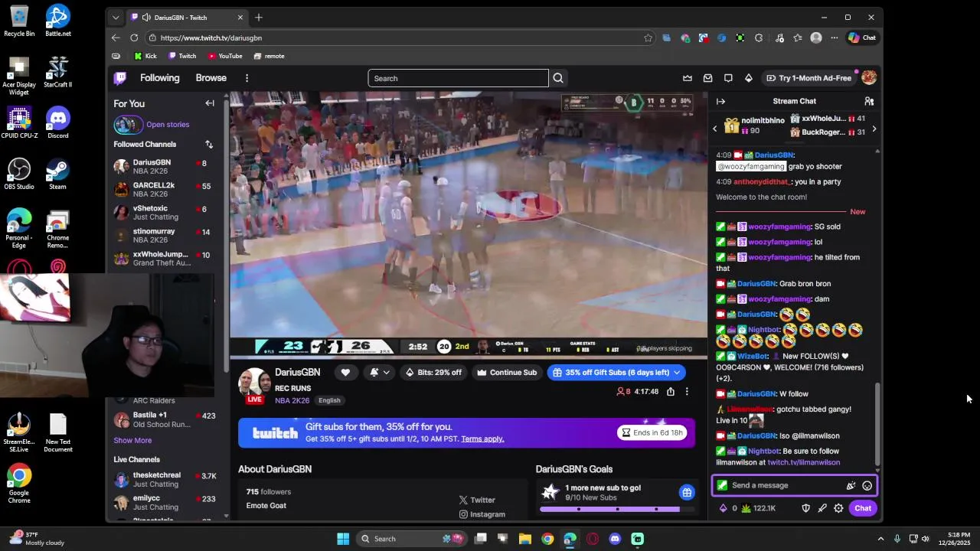This screenshot has height=551, width=980.
Task: Click the chat panel scrollbar
Action: tap(877, 423)
